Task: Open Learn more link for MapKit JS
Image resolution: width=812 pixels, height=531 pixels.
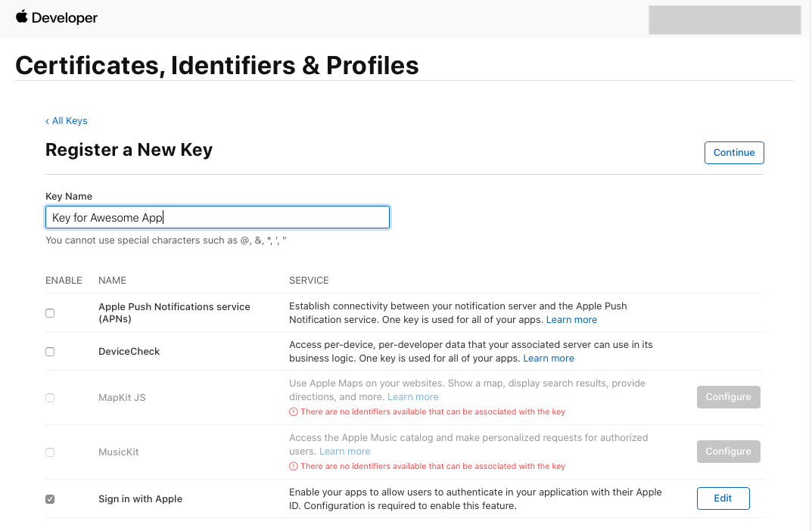Action: coord(412,397)
